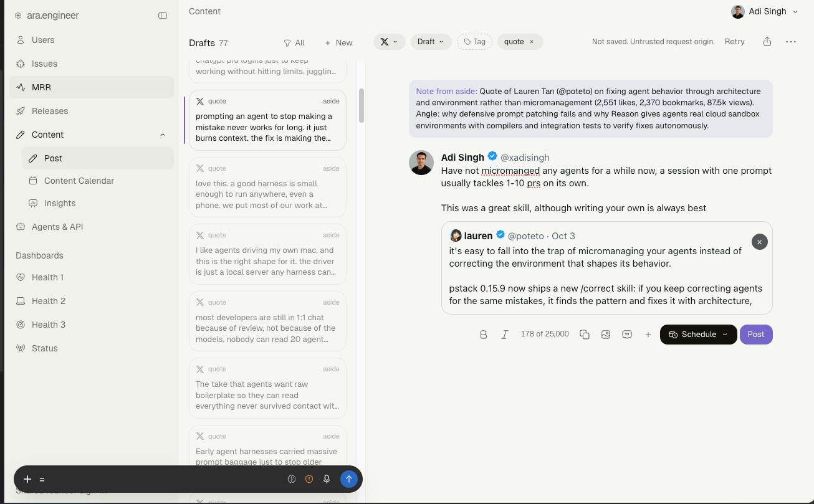This screenshot has height=504, width=814.
Task: Open the Health 2 dashboard
Action: 92,301
